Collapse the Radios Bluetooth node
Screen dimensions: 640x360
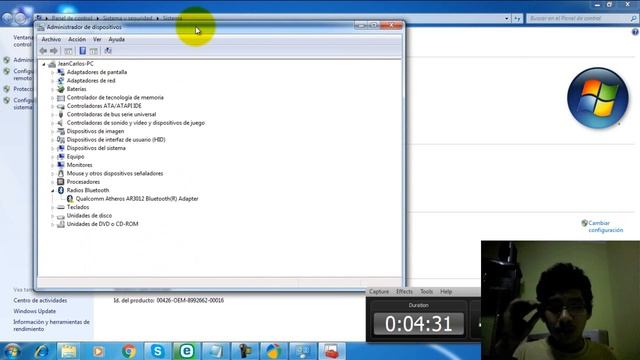coord(53,191)
